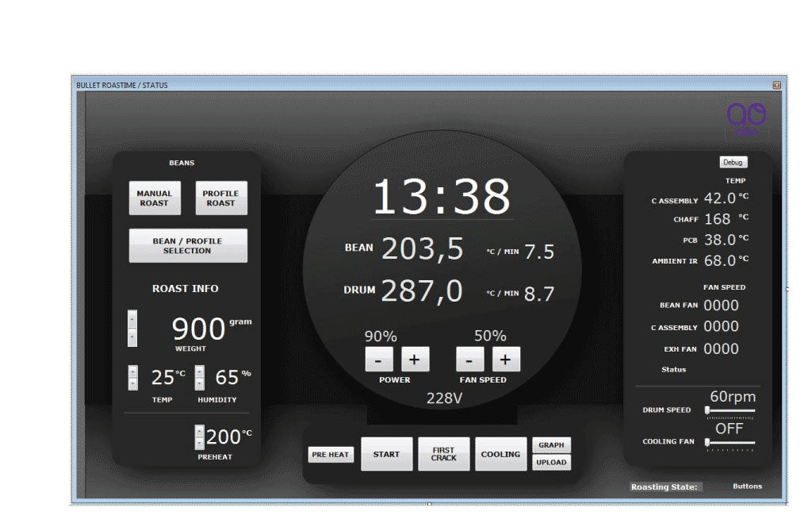Mark FIRST CRACK event
The width and height of the screenshot is (812, 527).
(444, 455)
